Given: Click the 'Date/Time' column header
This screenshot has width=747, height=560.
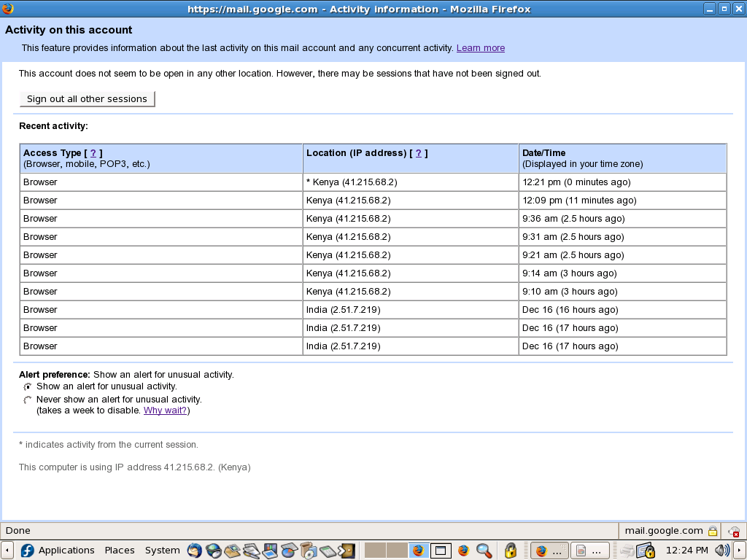Looking at the screenshot, I should click(622, 158).
